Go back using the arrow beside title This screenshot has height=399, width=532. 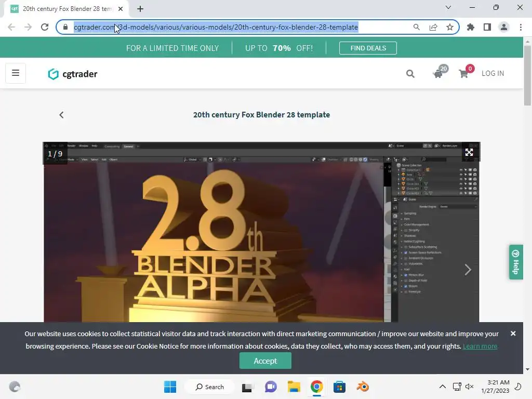61,115
